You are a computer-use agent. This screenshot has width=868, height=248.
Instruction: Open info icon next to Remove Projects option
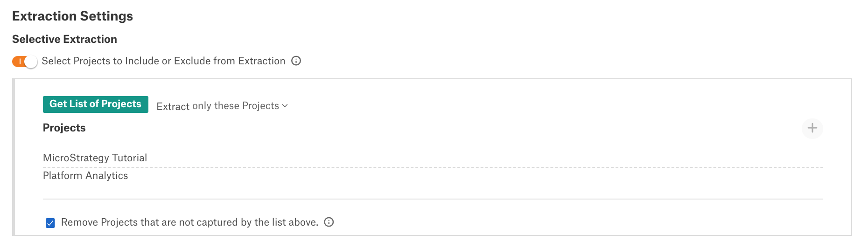329,222
